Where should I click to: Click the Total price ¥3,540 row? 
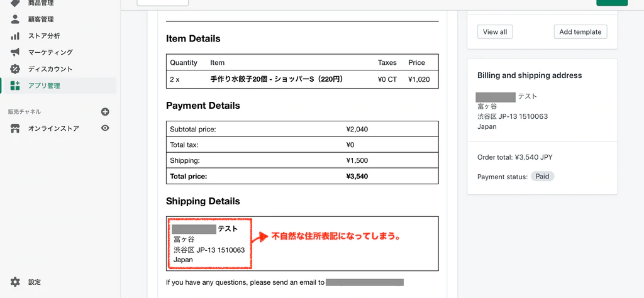(302, 176)
